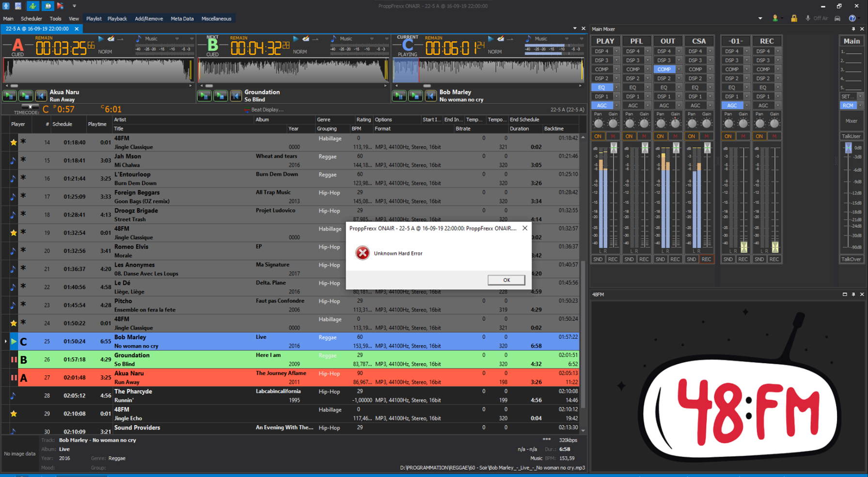Image resolution: width=868 pixels, height=477 pixels.
Task: Toggle REC on the CSA channel
Action: tap(706, 259)
